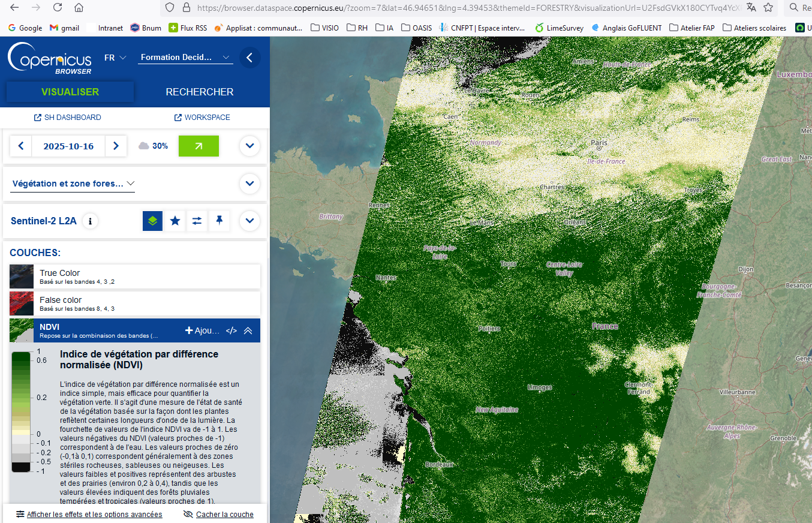Switch to the RECHERCHER tab
Image resolution: width=812 pixels, height=523 pixels.
point(200,92)
